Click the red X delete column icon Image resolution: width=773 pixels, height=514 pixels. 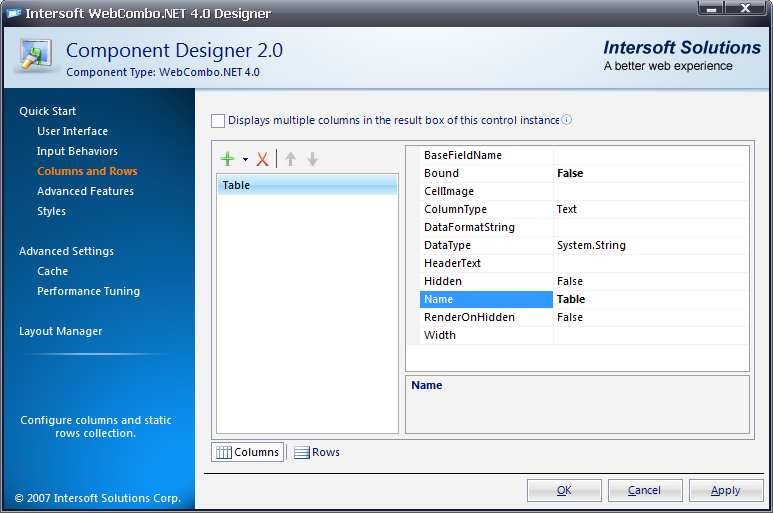[263, 159]
